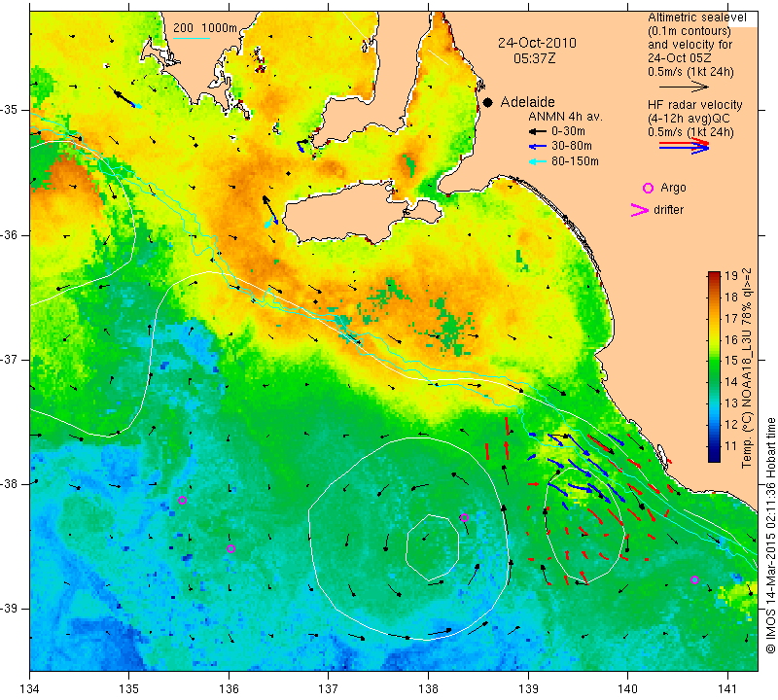Click the red and blue HF radar legend arrows
This screenshot has width=778, height=700.
[684, 146]
